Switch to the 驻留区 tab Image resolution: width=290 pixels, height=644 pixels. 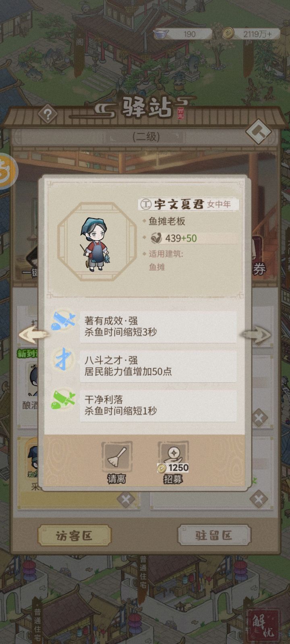[x=214, y=536]
